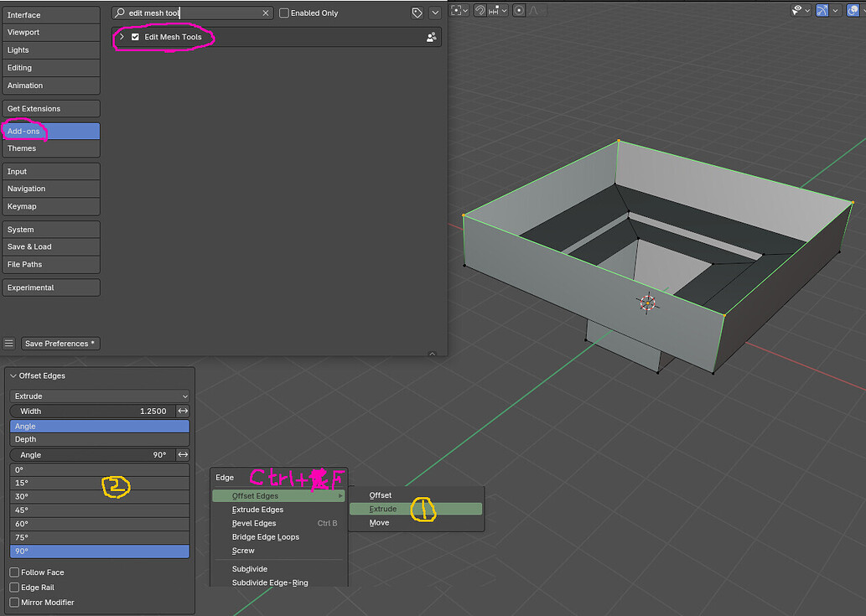The height and width of the screenshot is (616, 866).
Task: Open viewport visibility dropdown arrow
Action: [x=807, y=10]
